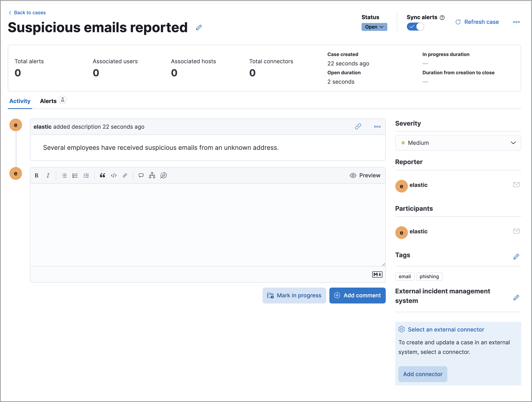Switch to the Alerts tab
The image size is (532, 402).
pyautogui.click(x=48, y=101)
